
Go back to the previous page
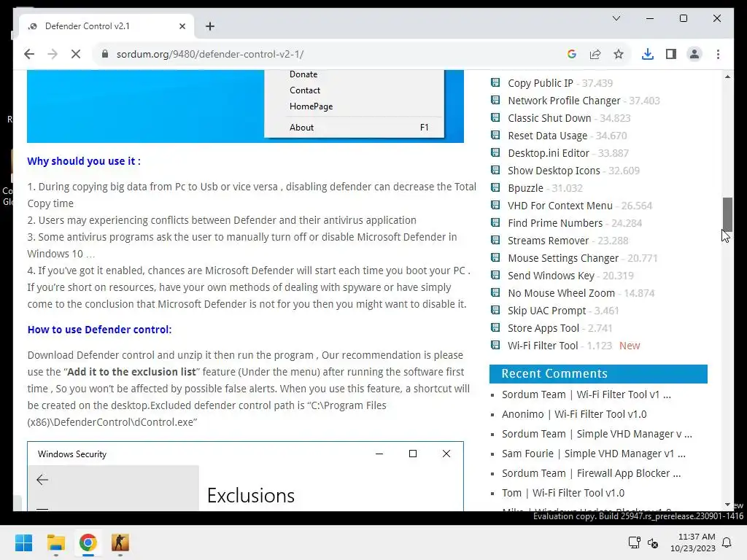[29, 54]
